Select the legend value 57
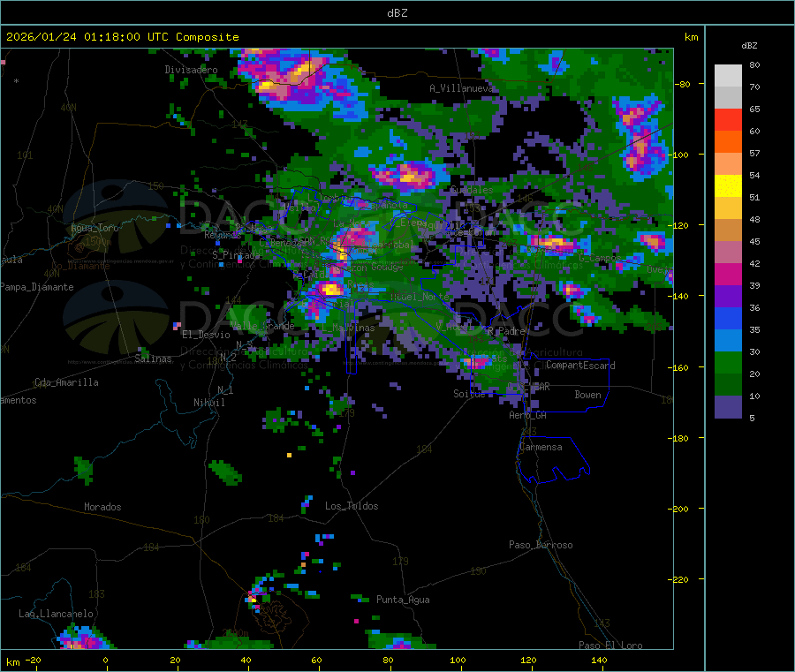The height and width of the screenshot is (672, 795). (x=754, y=153)
